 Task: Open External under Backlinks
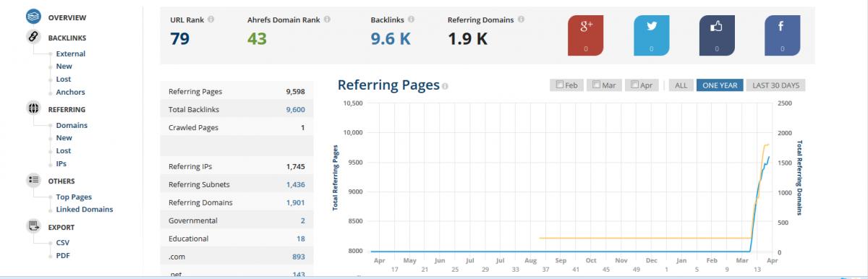tap(71, 53)
